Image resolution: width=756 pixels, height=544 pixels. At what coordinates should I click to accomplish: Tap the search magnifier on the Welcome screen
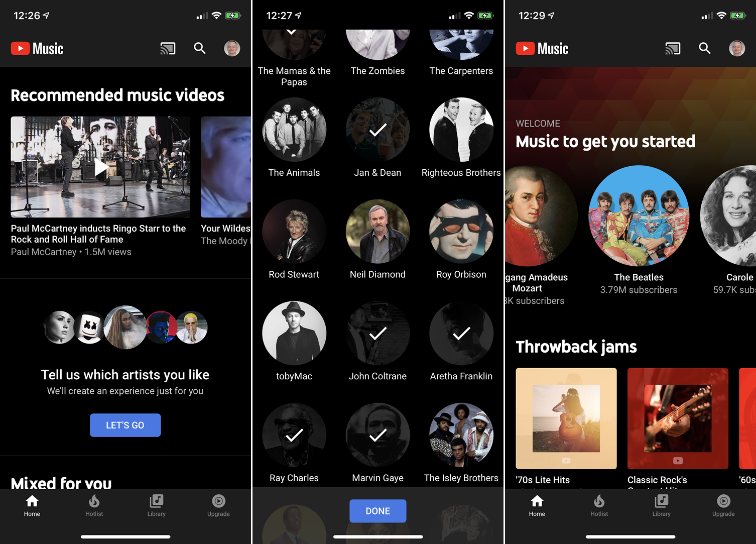pos(705,48)
